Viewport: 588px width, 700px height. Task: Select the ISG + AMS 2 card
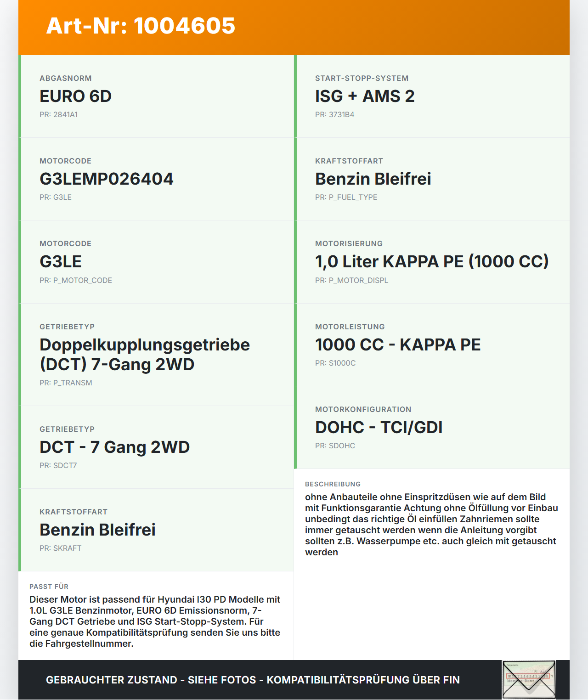click(432, 96)
